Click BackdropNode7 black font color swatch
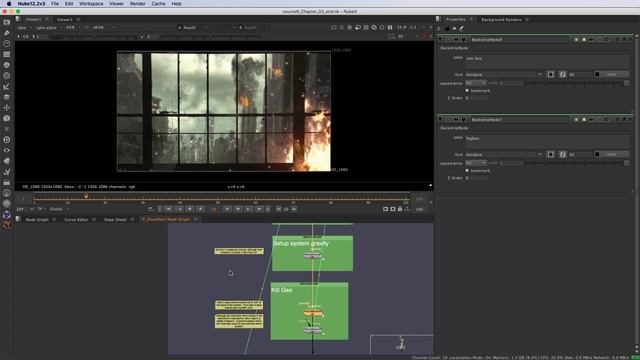The height and width of the screenshot is (360, 640). coord(597,154)
